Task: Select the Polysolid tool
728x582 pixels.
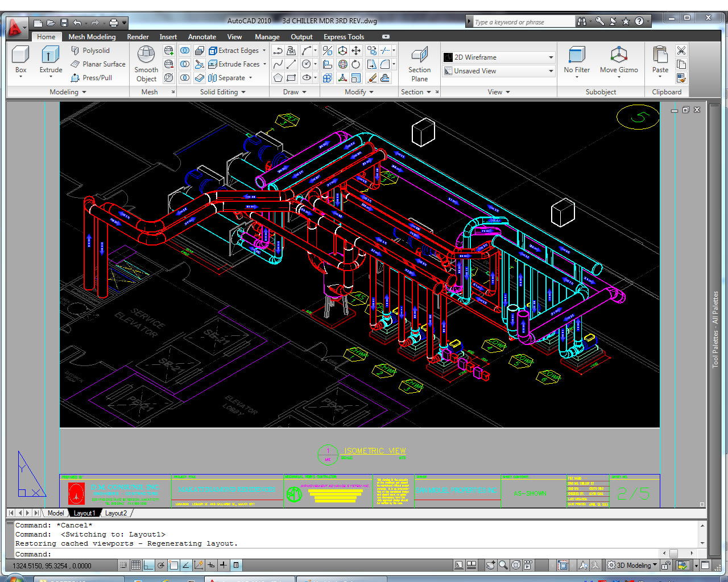Action: 90,51
